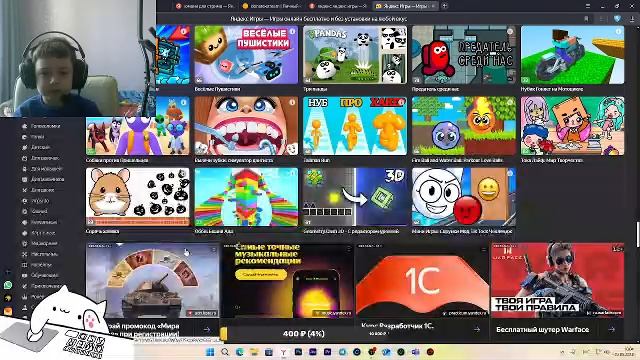Click the page vertical scrollbar thumb

(x=638, y=234)
